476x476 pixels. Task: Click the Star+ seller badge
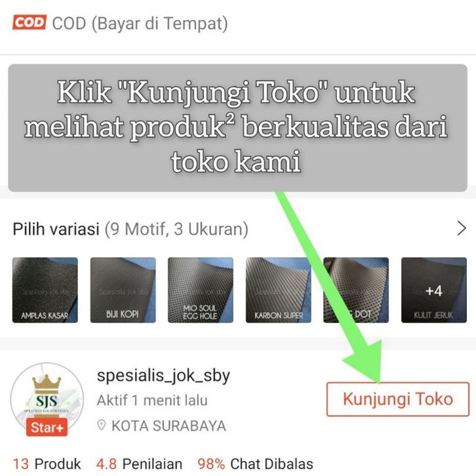tap(47, 427)
